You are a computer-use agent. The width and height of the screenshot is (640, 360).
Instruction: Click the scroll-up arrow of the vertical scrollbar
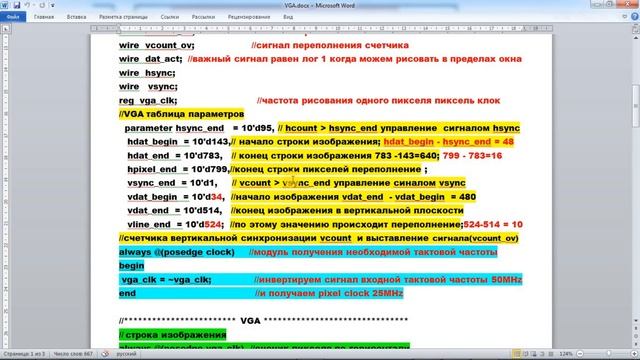(636, 38)
